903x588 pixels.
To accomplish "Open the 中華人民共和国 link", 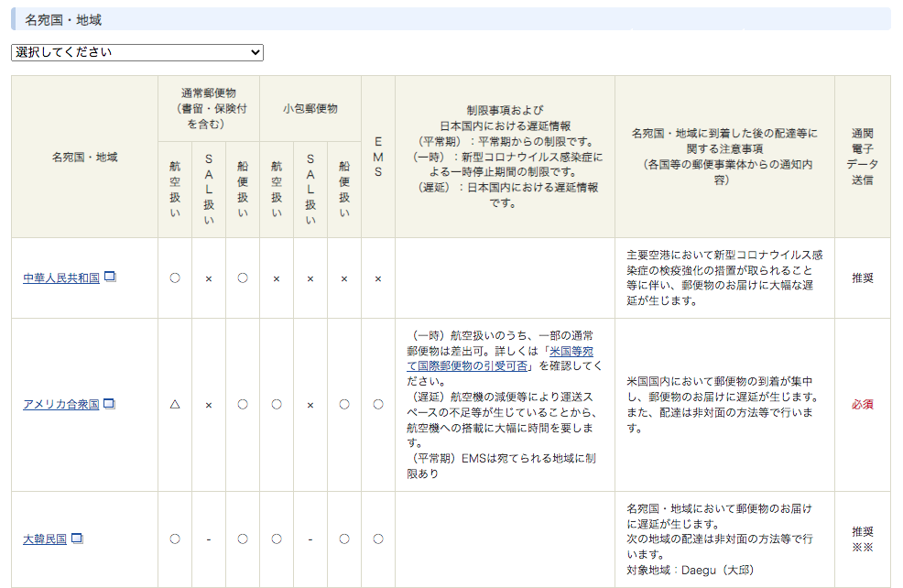I will coord(61,278).
